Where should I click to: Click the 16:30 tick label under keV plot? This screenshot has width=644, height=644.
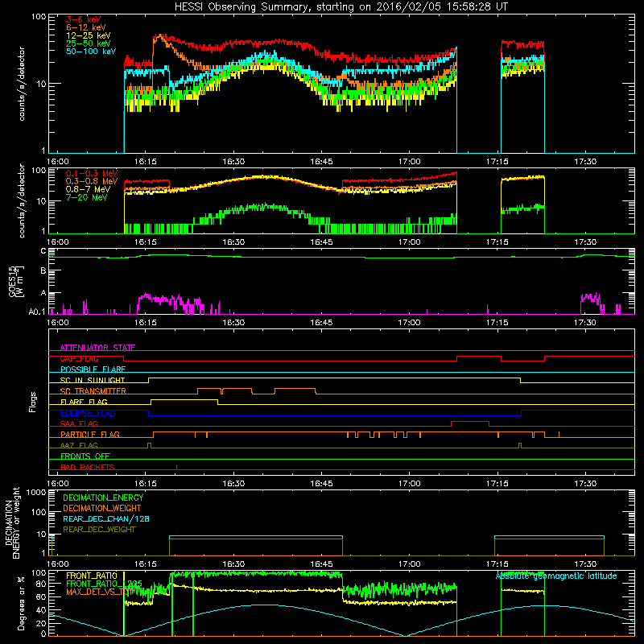pyautogui.click(x=233, y=162)
